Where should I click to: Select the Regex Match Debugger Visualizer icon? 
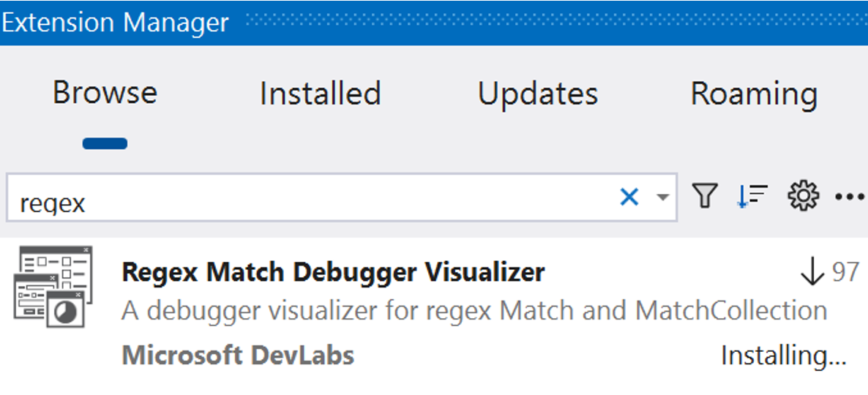pyautogui.click(x=53, y=287)
